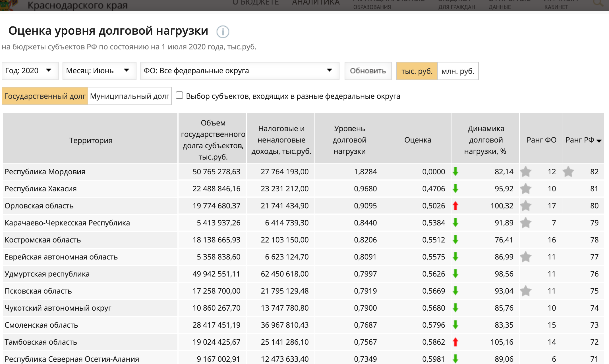Click red up arrow in Орловская область row
This screenshot has width=609, height=364.
455,206
